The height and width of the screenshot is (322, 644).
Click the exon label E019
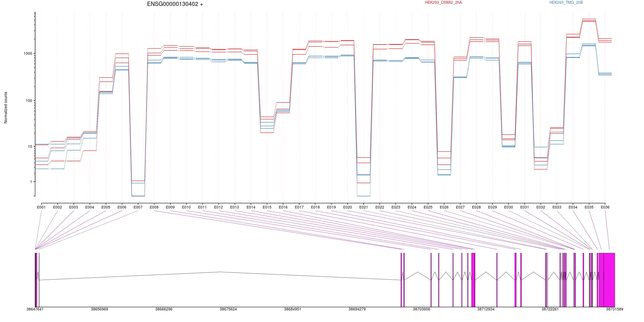tap(331, 207)
